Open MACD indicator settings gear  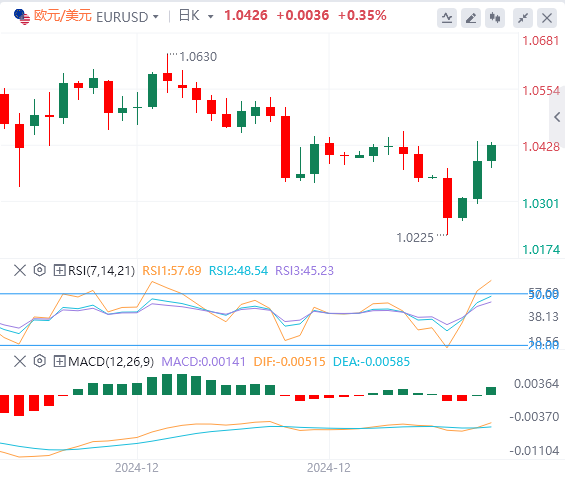point(40,361)
